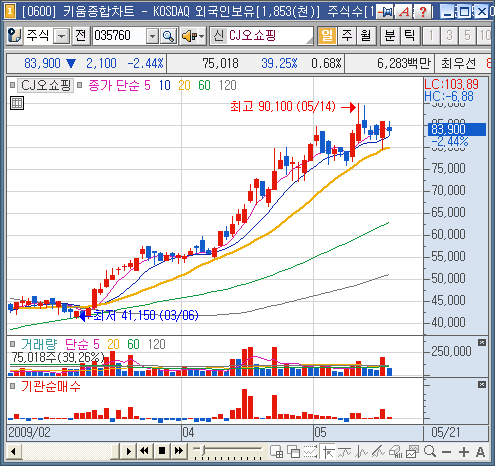Click the speaker alert icon

tap(189, 36)
